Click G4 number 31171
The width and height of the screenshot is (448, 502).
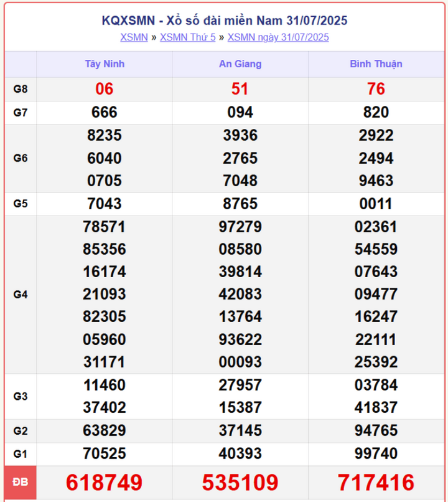105,362
